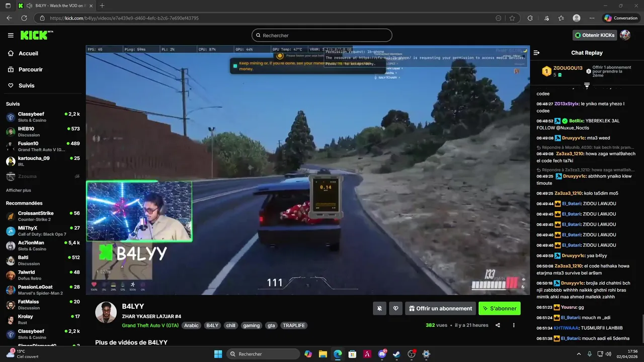
Task: Click the Obtenir KICKs button
Action: click(595, 35)
